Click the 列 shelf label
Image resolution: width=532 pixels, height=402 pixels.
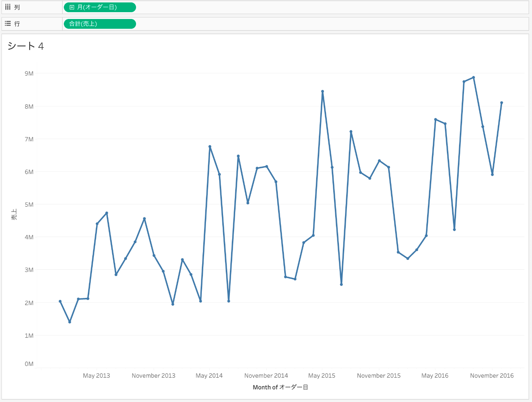[17, 7]
